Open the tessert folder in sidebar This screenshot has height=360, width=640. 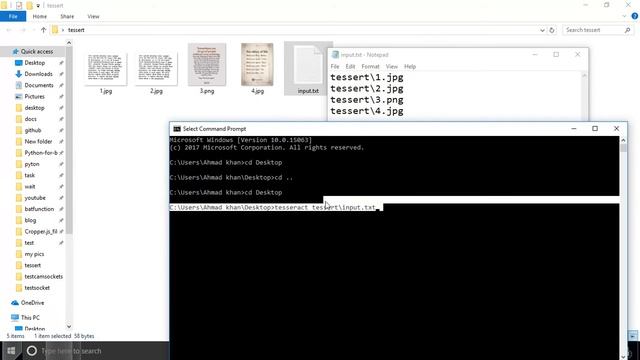click(x=32, y=265)
